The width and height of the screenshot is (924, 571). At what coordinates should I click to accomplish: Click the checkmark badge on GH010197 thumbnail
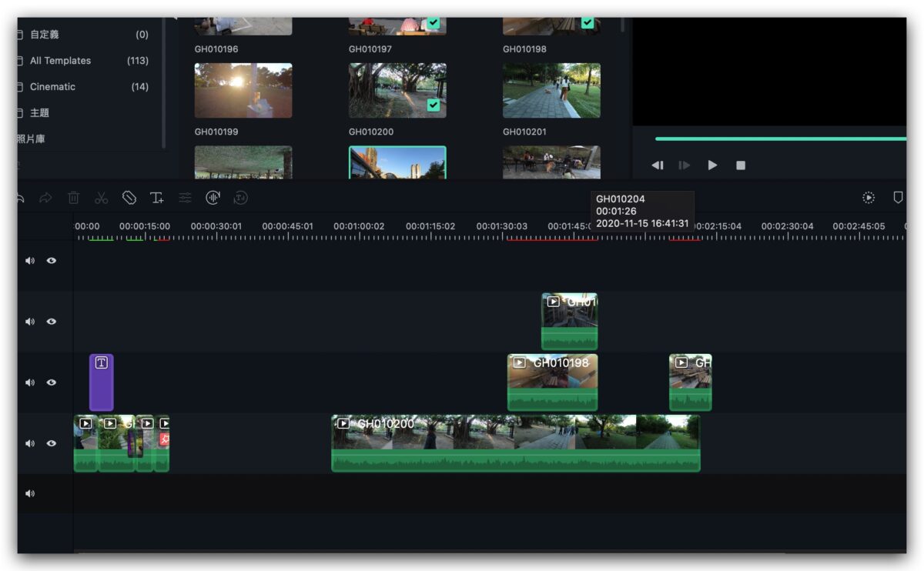point(434,23)
